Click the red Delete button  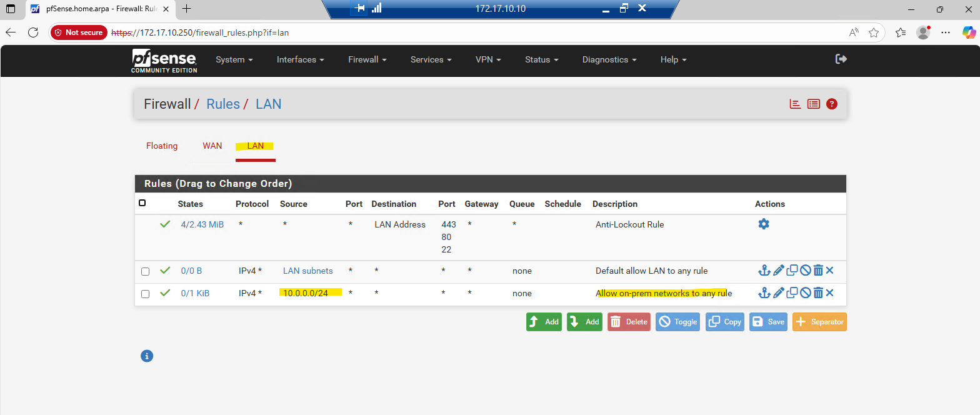tap(629, 322)
